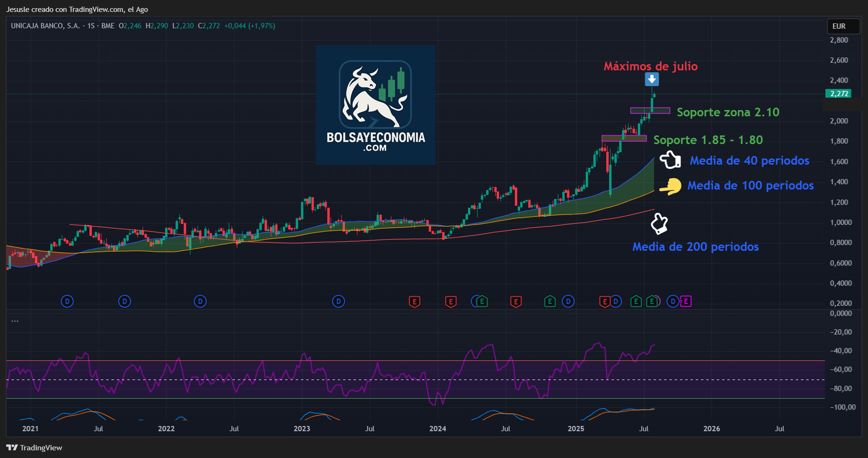Click the current price tag 2,272
Image resolution: width=868 pixels, height=458 pixels.
[x=839, y=94]
